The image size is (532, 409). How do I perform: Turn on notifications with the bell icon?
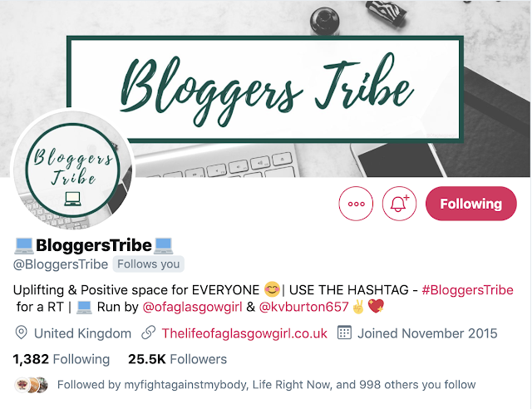pyautogui.click(x=399, y=204)
